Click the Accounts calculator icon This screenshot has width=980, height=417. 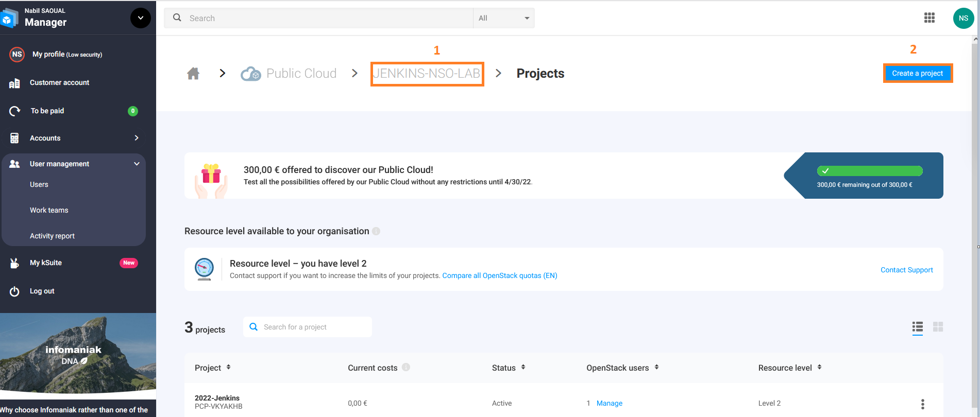click(x=14, y=138)
